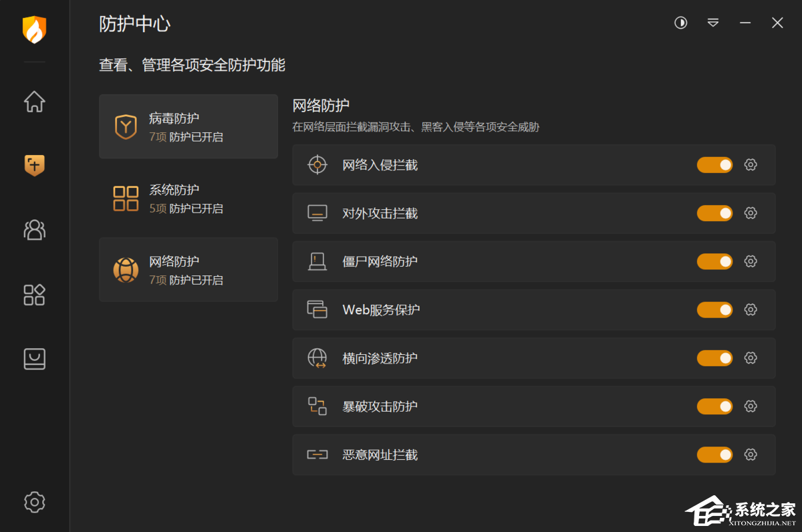This screenshot has width=802, height=532.
Task: Select the 病毒防护 category
Action: 188,126
